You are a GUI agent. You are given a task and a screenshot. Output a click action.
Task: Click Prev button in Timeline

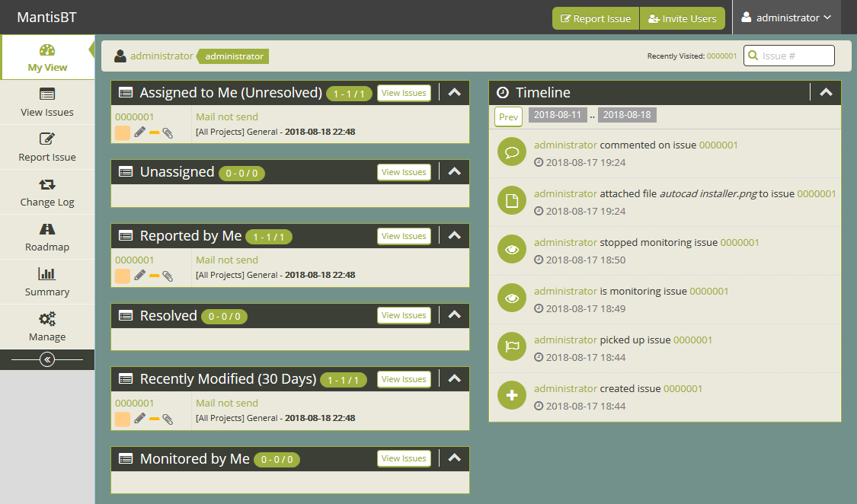click(x=508, y=116)
